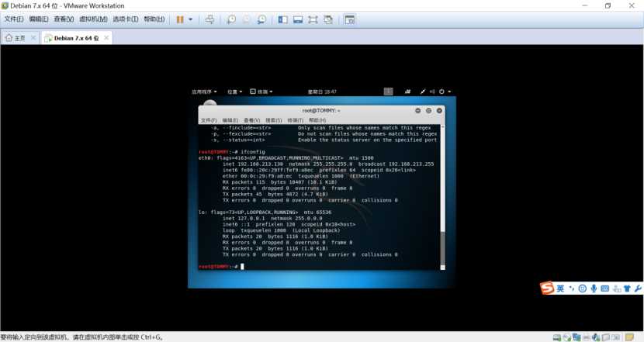Image resolution: width=644 pixels, height=342 pixels.
Task: Open terminal 查看(V) menu
Action: pos(251,120)
